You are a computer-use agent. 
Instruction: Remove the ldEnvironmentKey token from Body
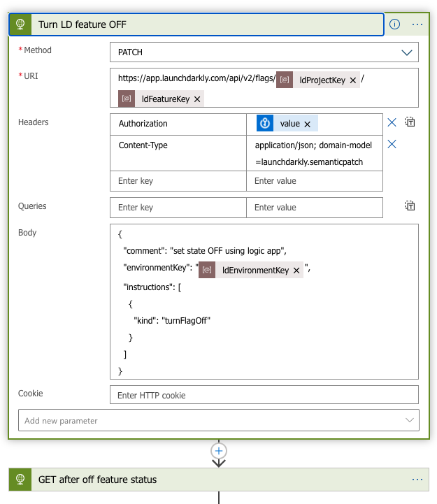[x=296, y=271]
